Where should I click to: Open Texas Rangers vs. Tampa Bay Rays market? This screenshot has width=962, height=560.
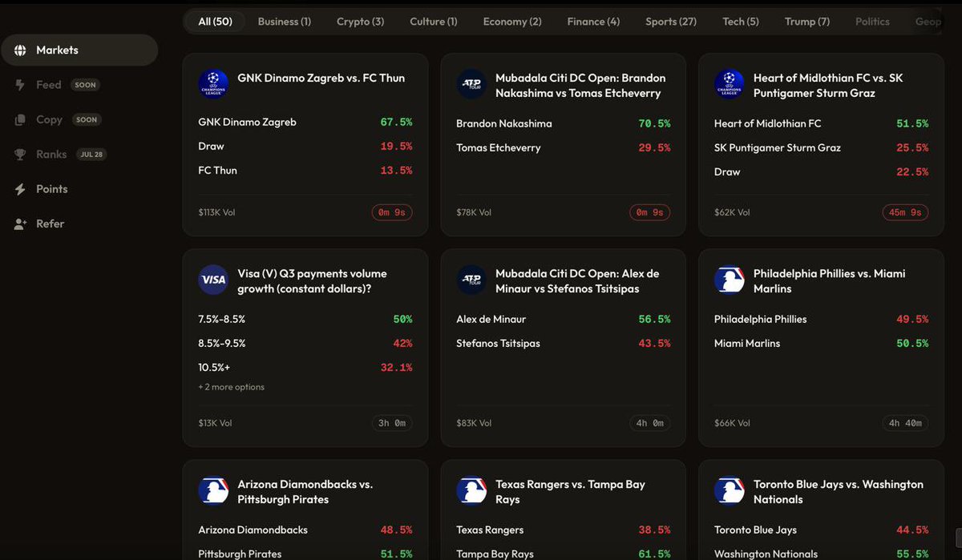(x=570, y=491)
